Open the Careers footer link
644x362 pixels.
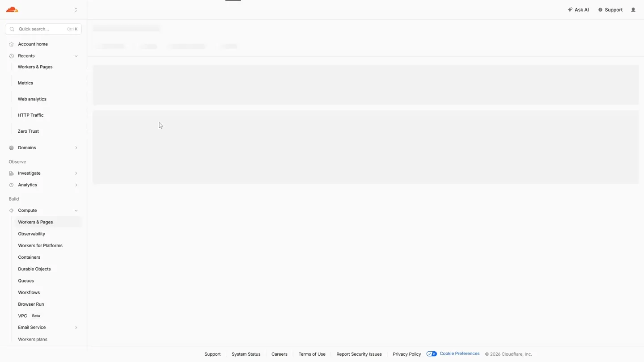pos(280,354)
